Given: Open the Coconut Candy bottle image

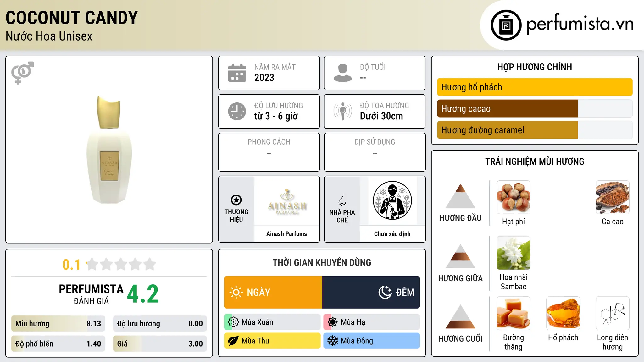Looking at the screenshot, I should (109, 150).
